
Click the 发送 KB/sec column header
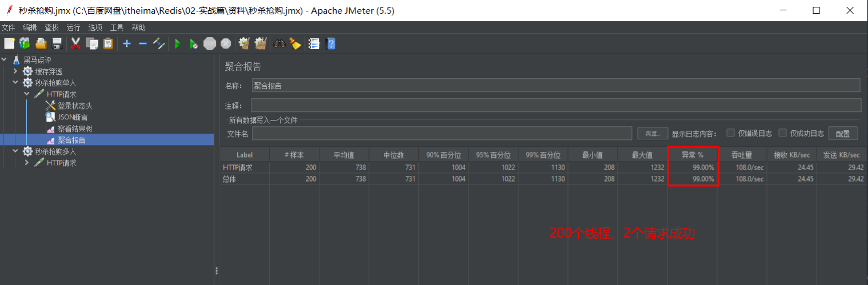842,155
